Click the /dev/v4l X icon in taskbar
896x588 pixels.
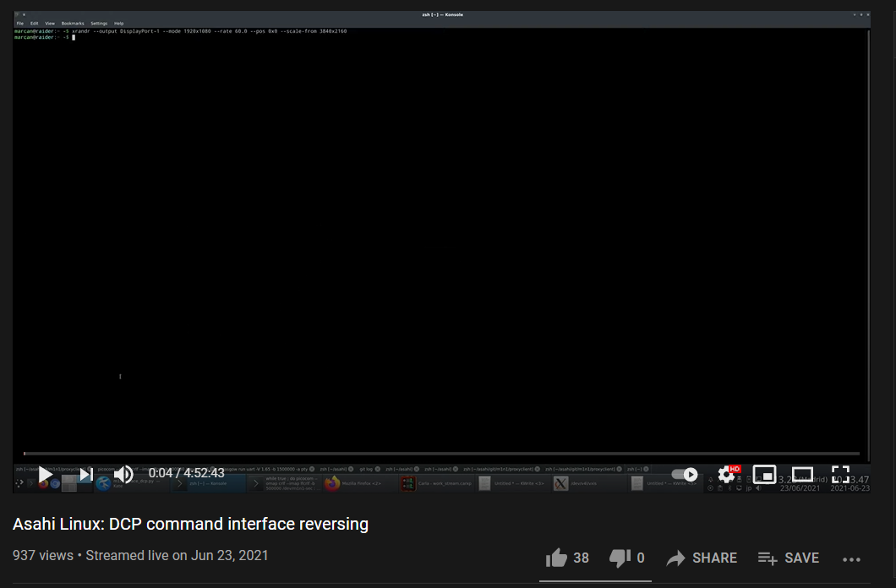561,483
